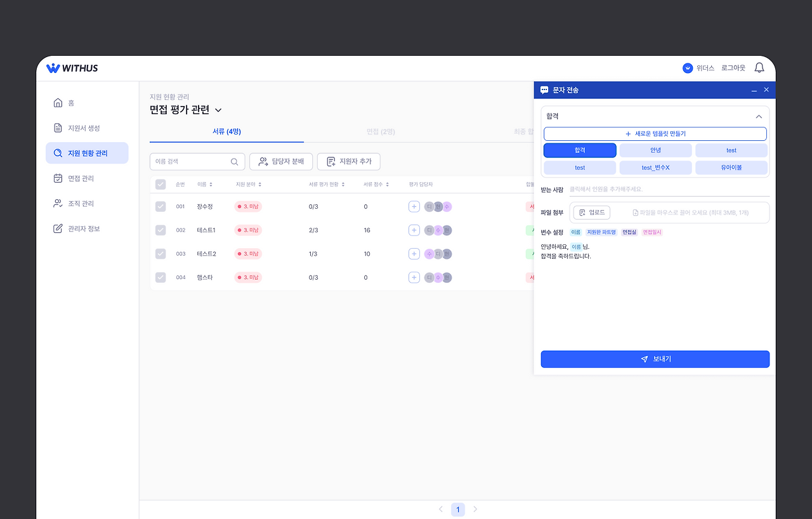Select the test_변수X template button
Screen dimensions: 812x519
655,168
